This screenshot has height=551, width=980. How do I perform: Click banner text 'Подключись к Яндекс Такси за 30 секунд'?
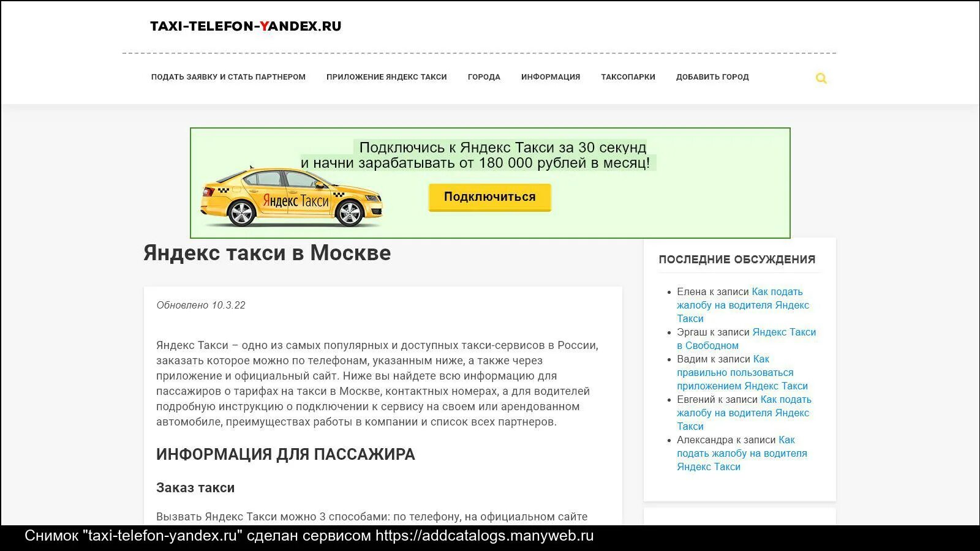tap(503, 148)
